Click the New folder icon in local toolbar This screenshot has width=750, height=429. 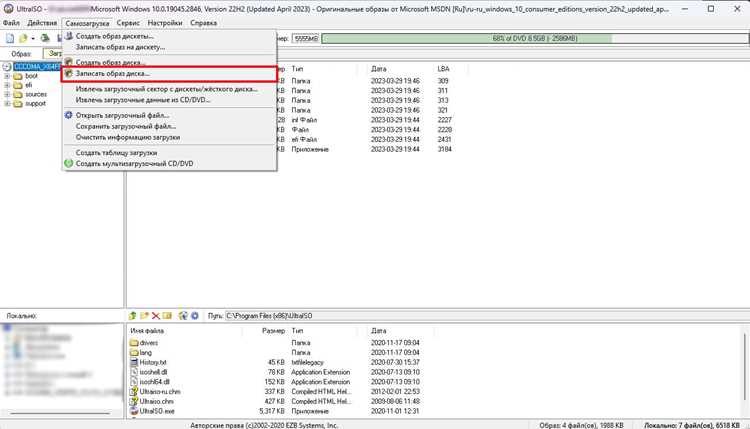144,316
